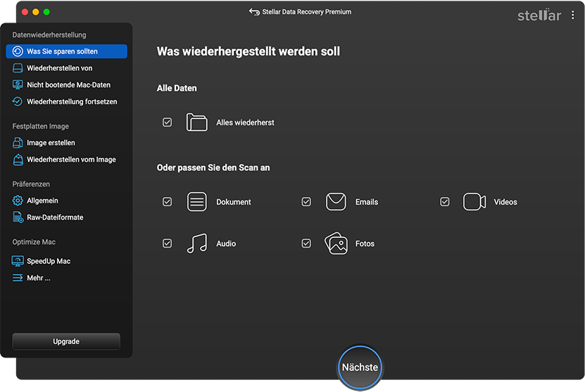Click the Alles wiederherst folder icon
585x392 pixels.
tap(196, 122)
